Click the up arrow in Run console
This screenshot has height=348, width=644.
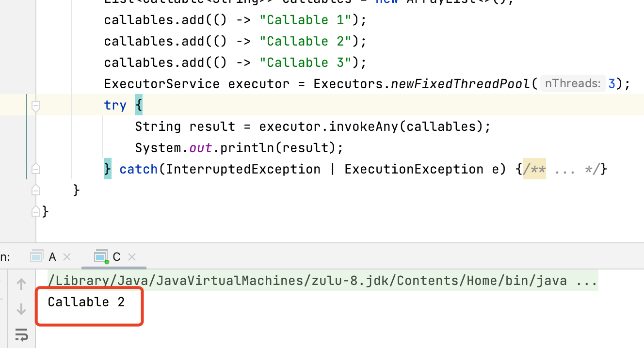point(21,284)
